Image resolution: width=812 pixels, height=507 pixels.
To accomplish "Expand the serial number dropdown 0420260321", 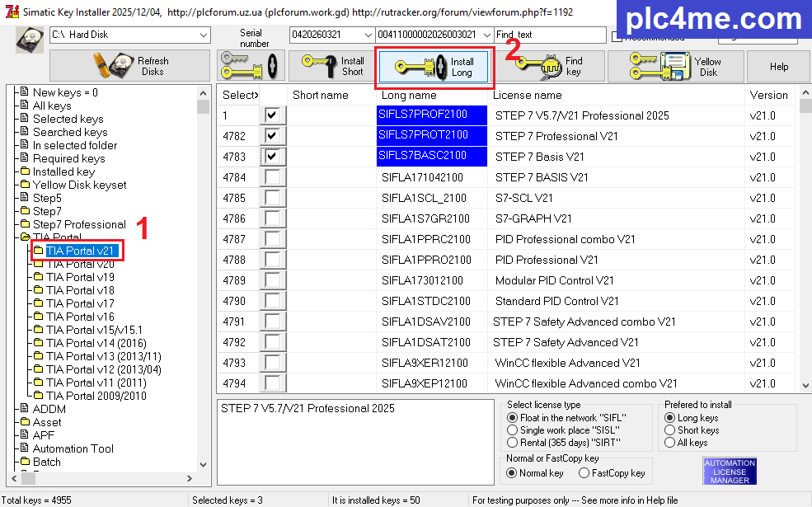I will pyautogui.click(x=367, y=35).
